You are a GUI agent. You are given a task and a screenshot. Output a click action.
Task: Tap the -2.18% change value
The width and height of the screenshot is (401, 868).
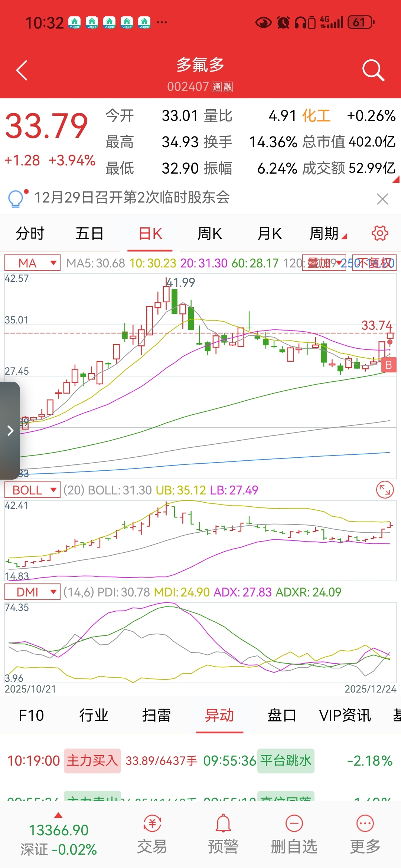[370, 761]
